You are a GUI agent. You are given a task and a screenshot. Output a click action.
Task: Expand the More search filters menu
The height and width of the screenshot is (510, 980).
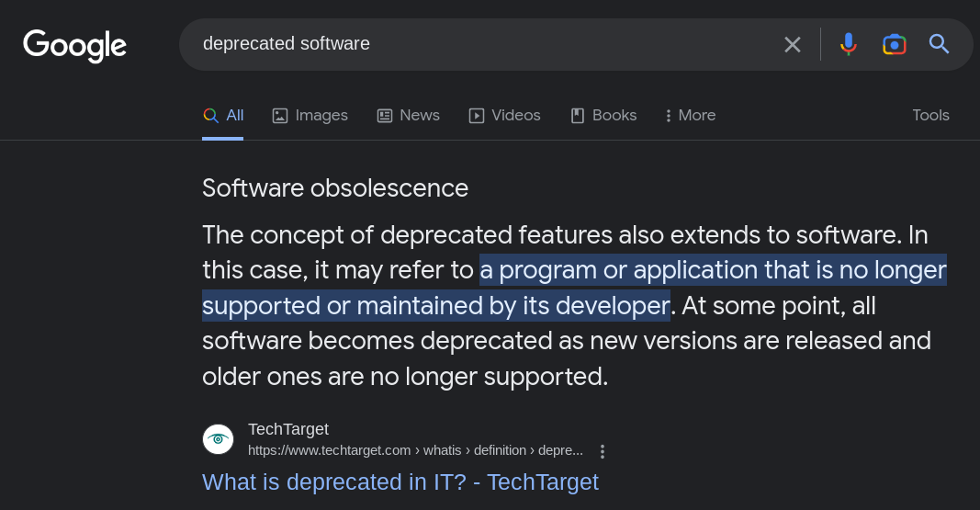[x=690, y=116]
